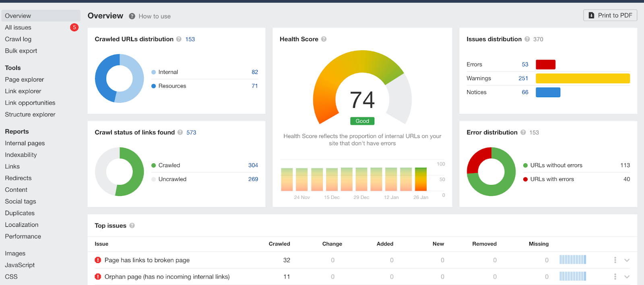Open Bulk export in the sidebar
Image resolution: width=644 pixels, height=285 pixels.
point(21,51)
